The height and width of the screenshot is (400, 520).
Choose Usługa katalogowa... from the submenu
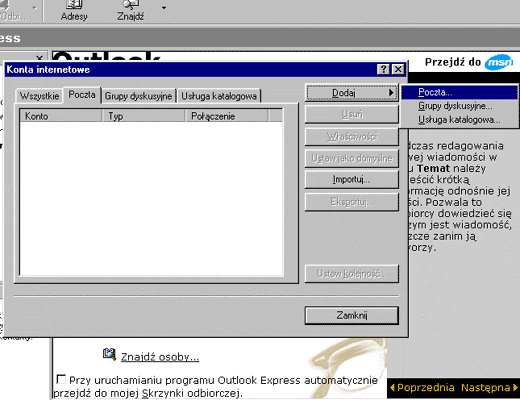459,120
